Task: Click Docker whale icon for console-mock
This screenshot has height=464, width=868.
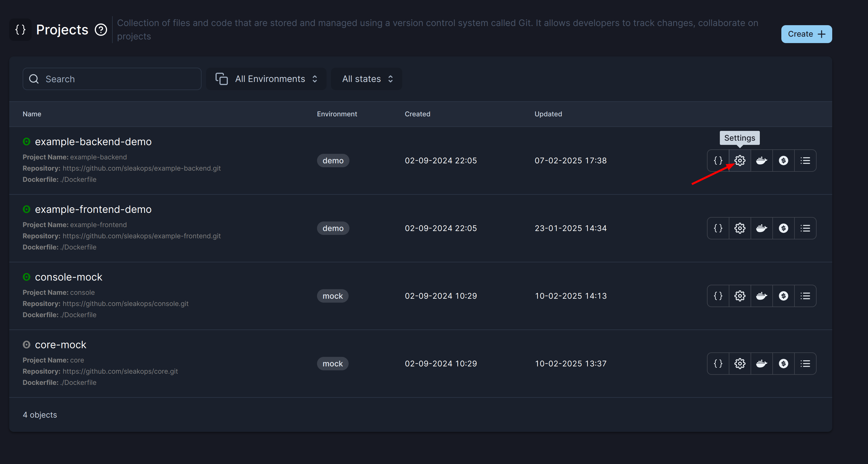Action: coord(761,296)
